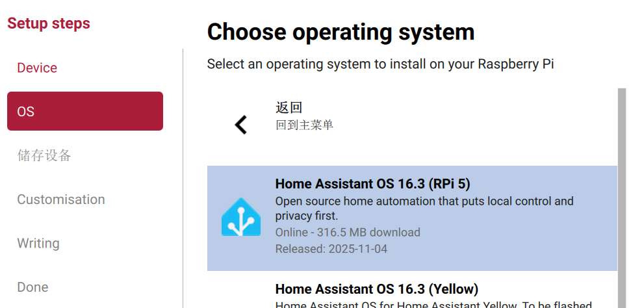Click the 'Released: 2025-11-04' text
This screenshot has width=644, height=308.
pyautogui.click(x=331, y=249)
